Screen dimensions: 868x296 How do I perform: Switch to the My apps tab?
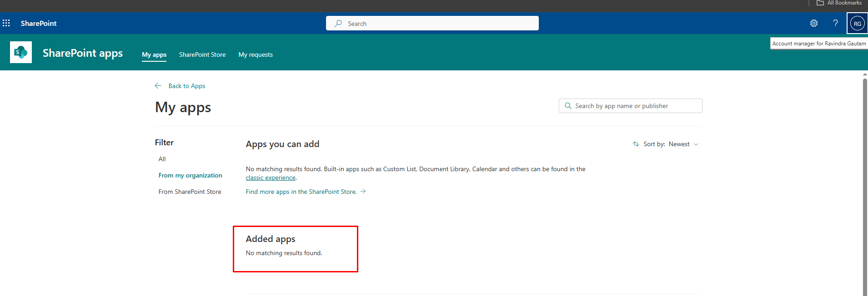(154, 54)
